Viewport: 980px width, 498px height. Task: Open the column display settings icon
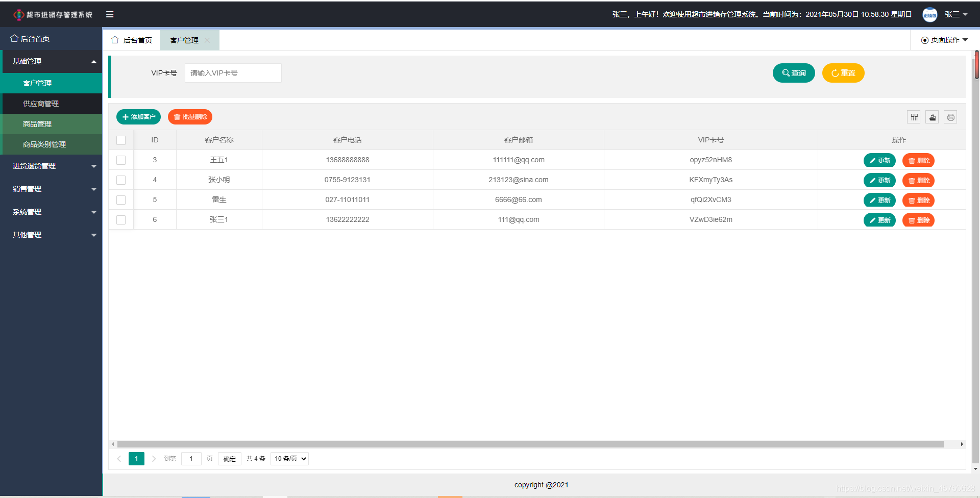pyautogui.click(x=914, y=117)
